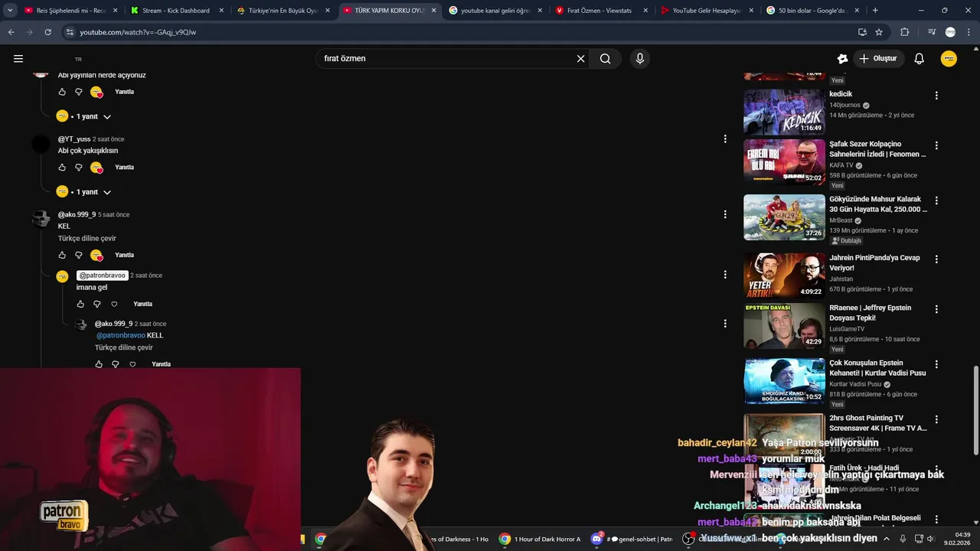
Task: Show hidden system tray icons chevron
Action: pos(887,539)
